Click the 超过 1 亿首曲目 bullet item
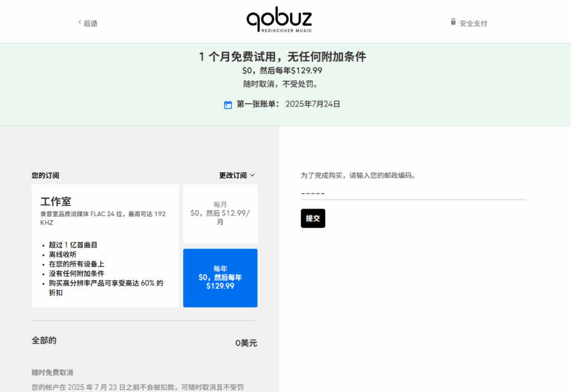The height and width of the screenshot is (392, 571). [x=73, y=245]
